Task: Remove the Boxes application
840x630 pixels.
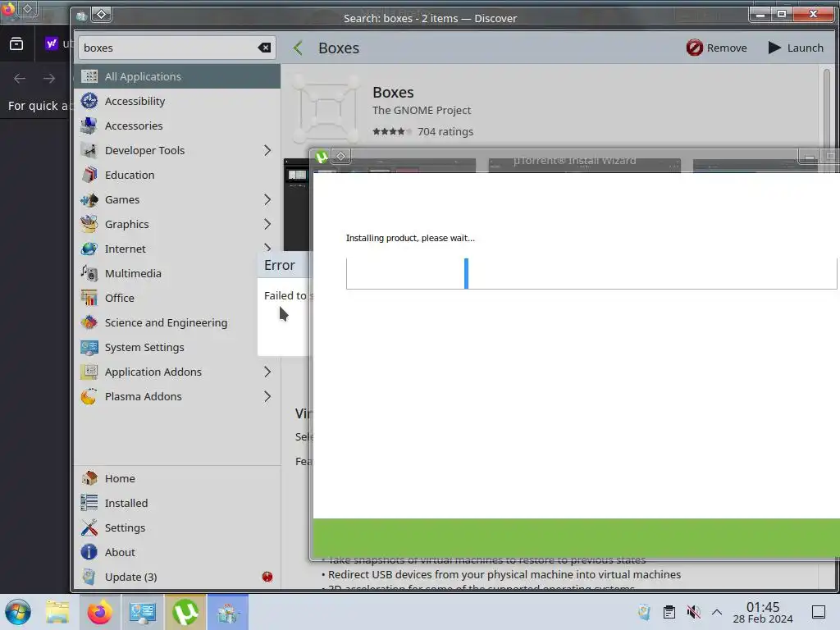Action: (x=717, y=48)
